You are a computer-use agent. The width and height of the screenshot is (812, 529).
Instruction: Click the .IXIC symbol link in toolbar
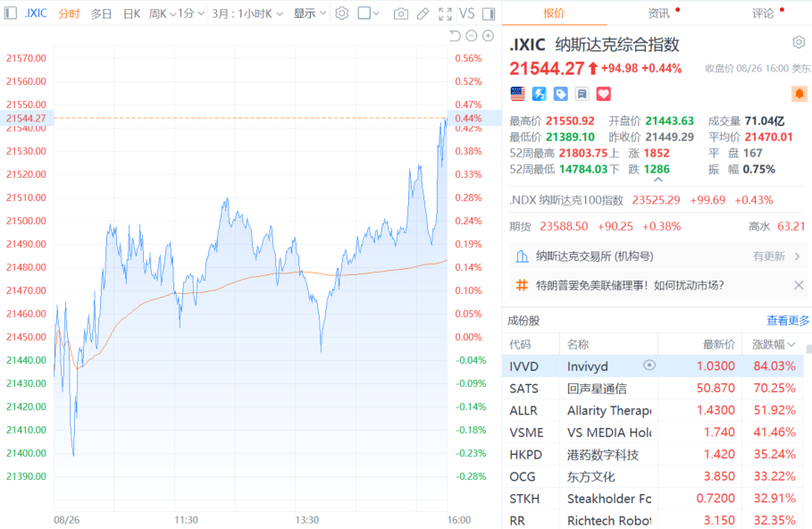(36, 13)
